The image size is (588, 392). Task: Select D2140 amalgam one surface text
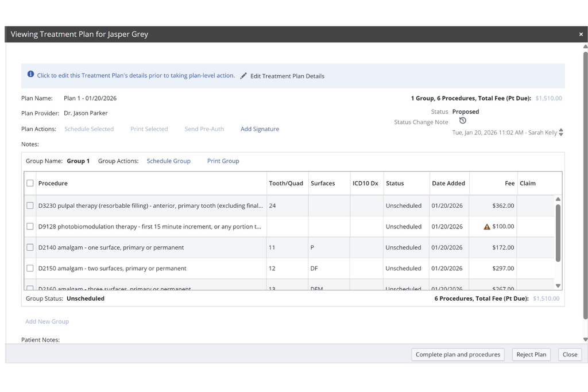tap(111, 247)
